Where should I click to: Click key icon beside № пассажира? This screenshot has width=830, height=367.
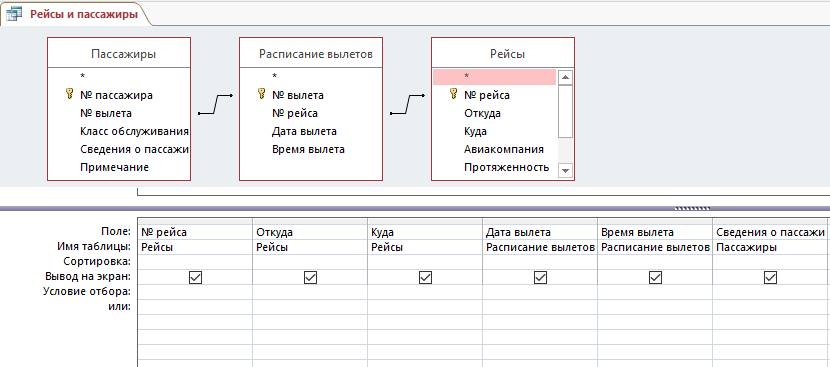click(x=69, y=95)
